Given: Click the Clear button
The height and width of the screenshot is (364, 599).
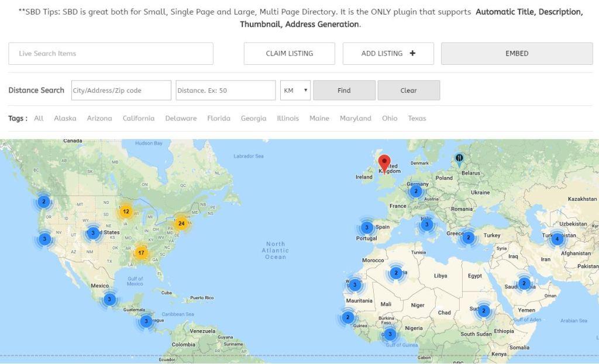Looking at the screenshot, I should click(x=409, y=91).
